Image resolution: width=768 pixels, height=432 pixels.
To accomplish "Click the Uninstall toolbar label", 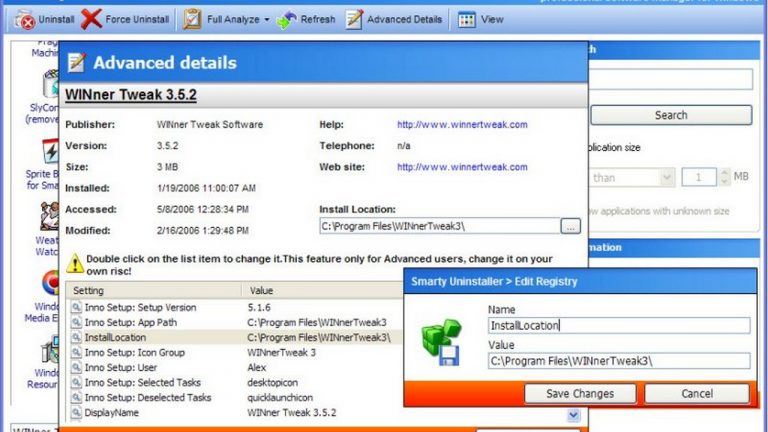I will 56,20.
